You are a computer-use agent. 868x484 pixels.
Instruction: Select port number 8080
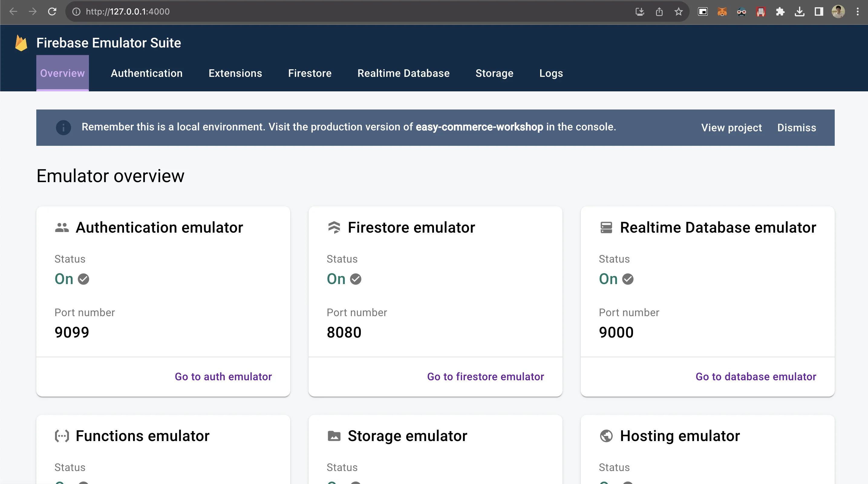(x=344, y=333)
